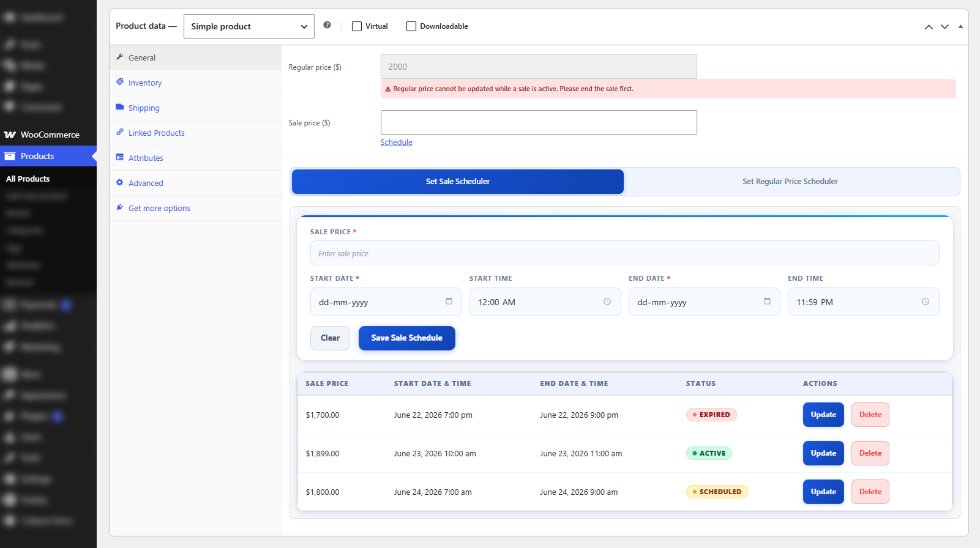The width and height of the screenshot is (980, 548).
Task: Collapse the Product data panel toggle
Action: click(x=960, y=27)
